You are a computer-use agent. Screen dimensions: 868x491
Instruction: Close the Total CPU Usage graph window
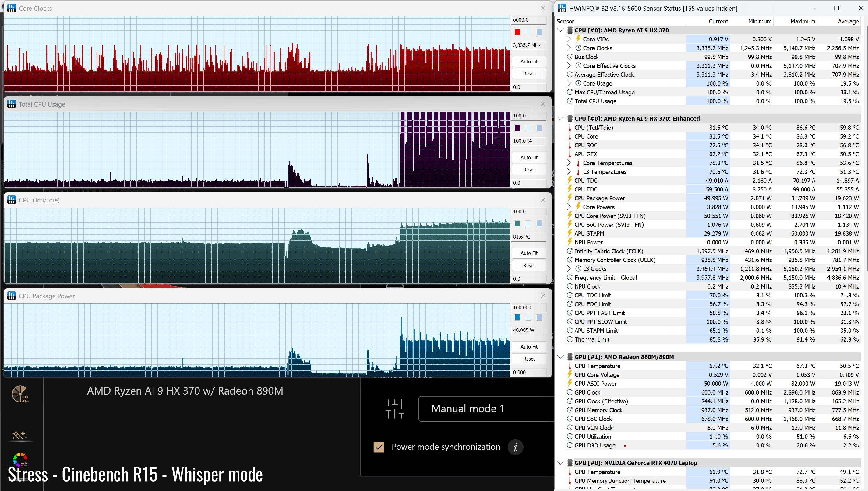pyautogui.click(x=543, y=104)
